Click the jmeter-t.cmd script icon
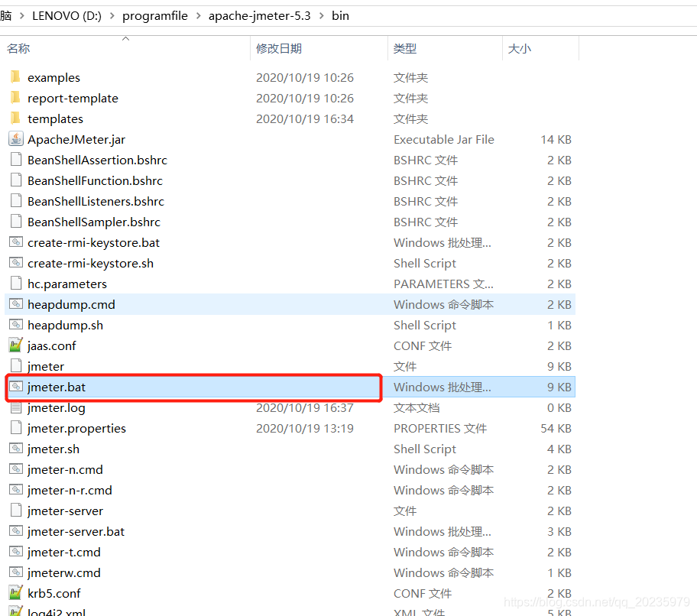Viewport: 697px width, 616px height. pyautogui.click(x=16, y=552)
